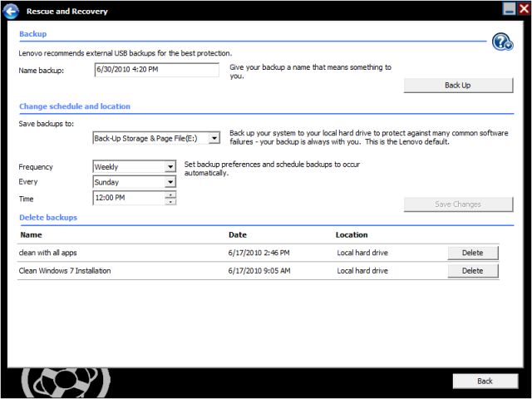The height and width of the screenshot is (399, 532).
Task: Open the help question mark icon
Action: (502, 42)
